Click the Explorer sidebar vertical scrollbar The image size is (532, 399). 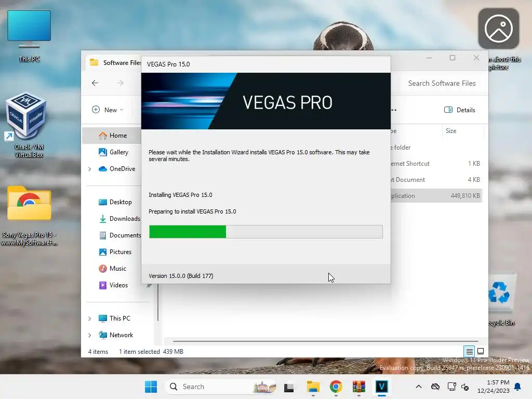tap(158, 302)
